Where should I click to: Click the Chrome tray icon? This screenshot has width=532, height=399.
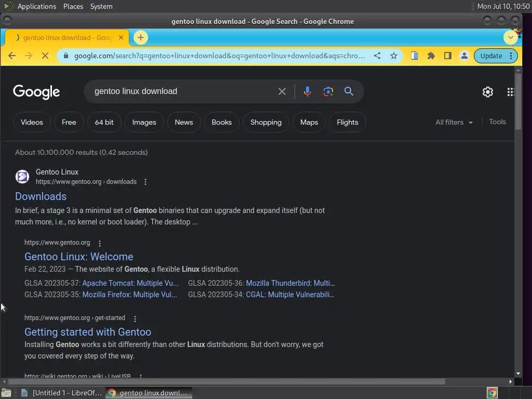(x=492, y=393)
